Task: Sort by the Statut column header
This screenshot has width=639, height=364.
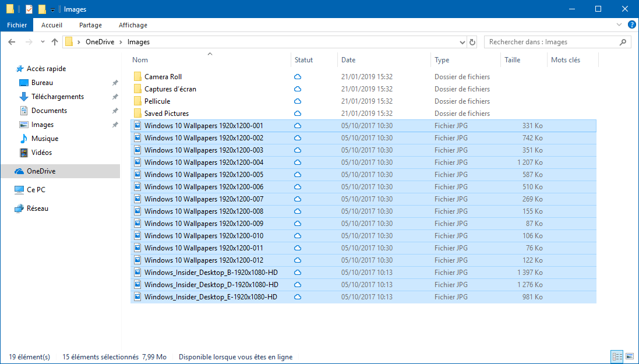Action: [314, 60]
